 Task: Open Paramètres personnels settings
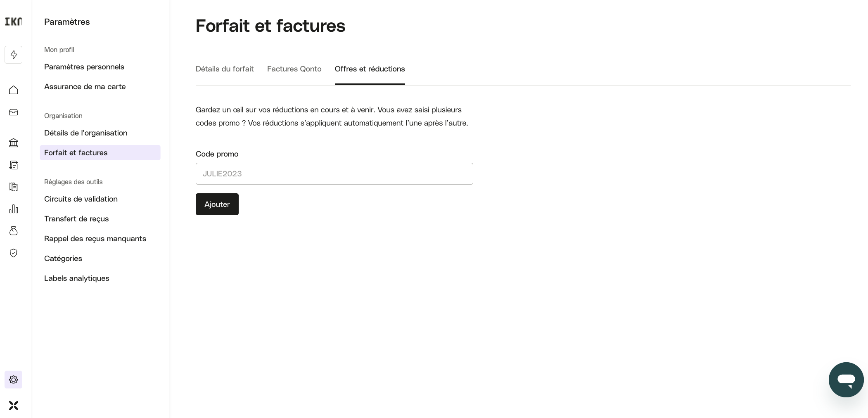coord(84,67)
